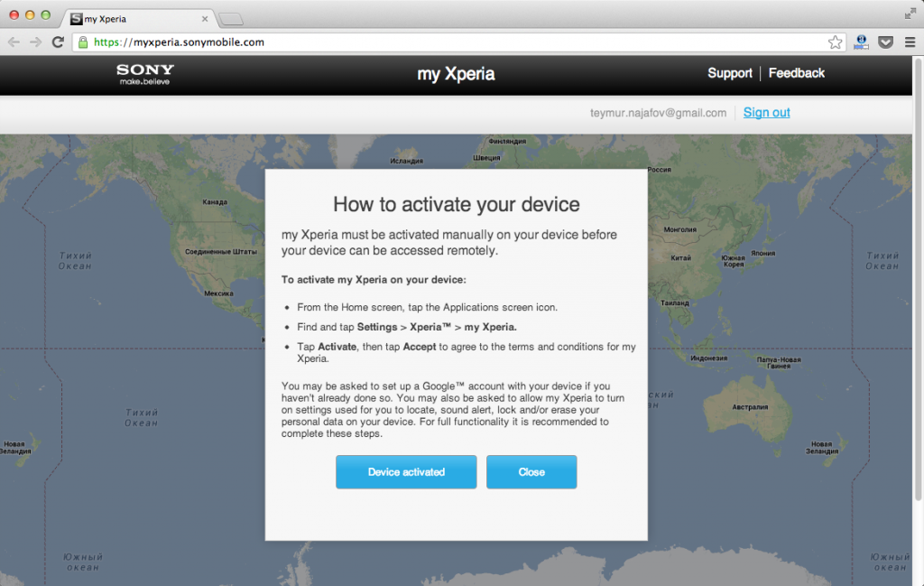Click the Device activated button
924x586 pixels.
pyautogui.click(x=406, y=471)
